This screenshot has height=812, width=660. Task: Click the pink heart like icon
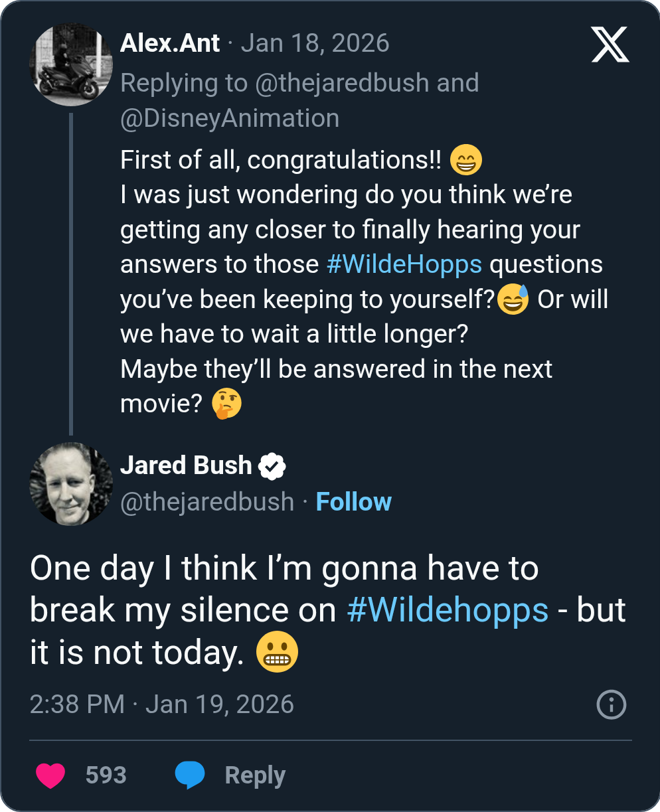coord(50,775)
